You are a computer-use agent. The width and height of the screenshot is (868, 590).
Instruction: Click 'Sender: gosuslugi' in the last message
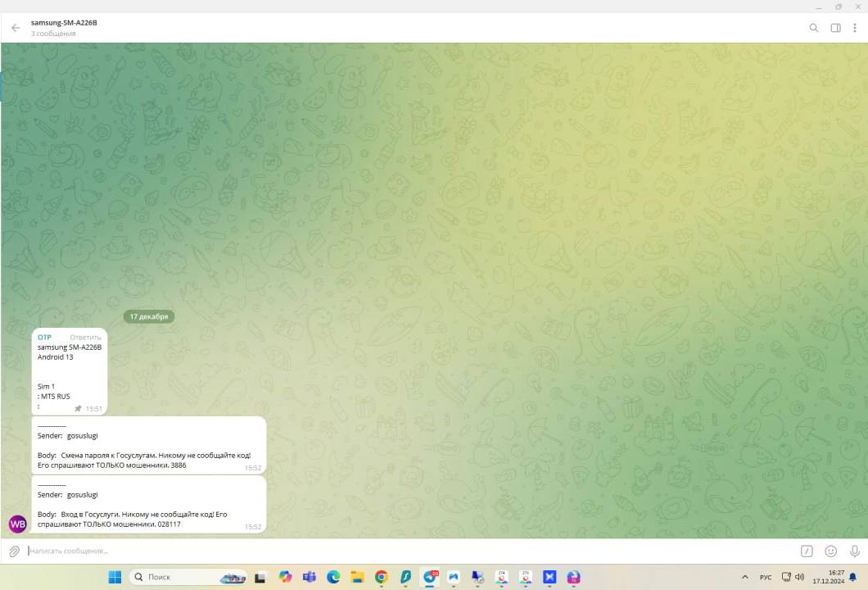pyautogui.click(x=67, y=495)
